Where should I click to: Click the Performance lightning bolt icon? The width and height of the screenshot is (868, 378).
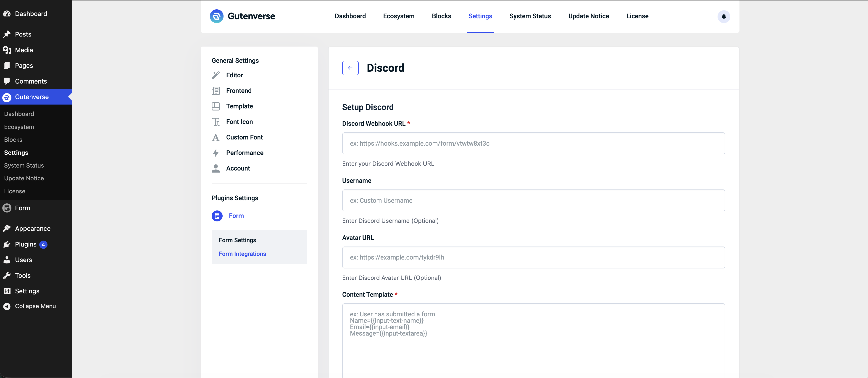pos(216,153)
